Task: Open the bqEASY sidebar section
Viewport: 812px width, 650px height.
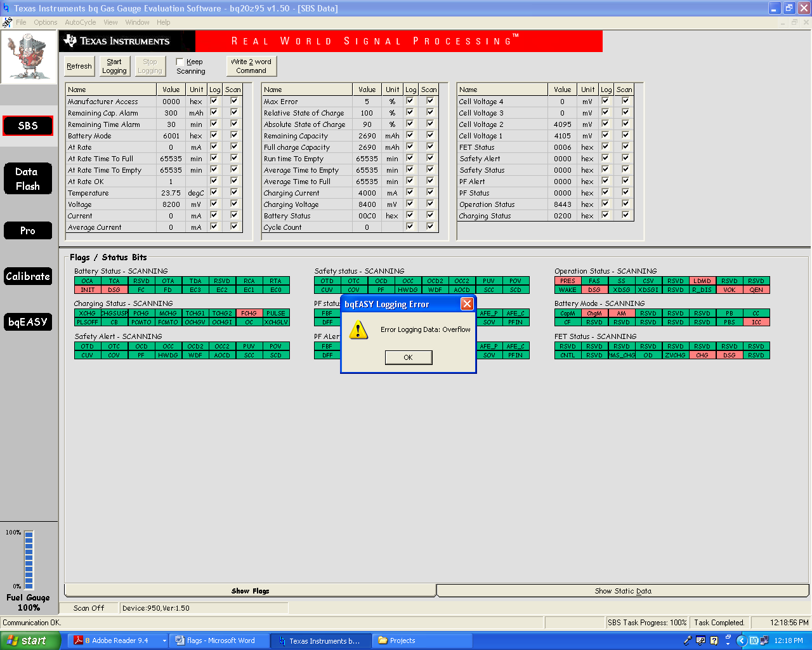Action: (28, 322)
